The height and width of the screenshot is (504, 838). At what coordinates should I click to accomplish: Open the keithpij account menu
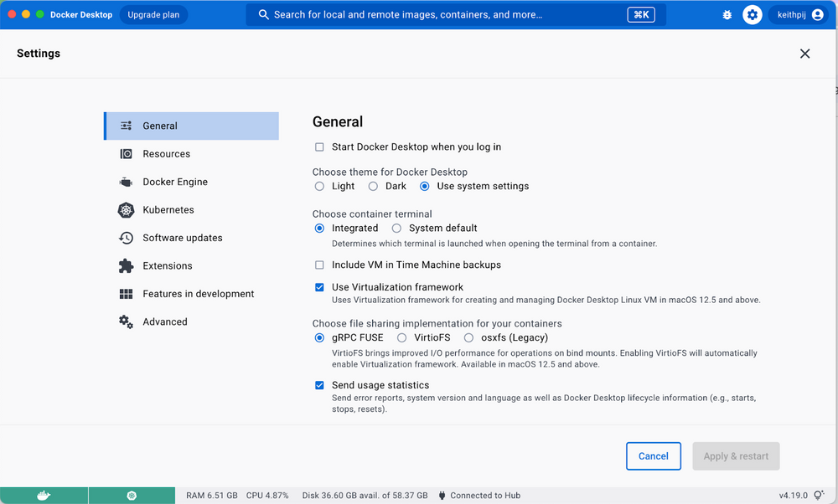[797, 14]
